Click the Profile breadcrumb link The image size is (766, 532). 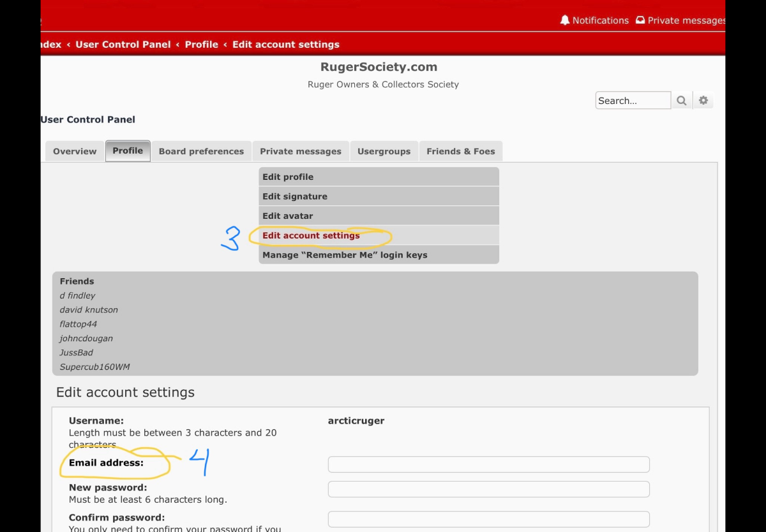pos(201,45)
